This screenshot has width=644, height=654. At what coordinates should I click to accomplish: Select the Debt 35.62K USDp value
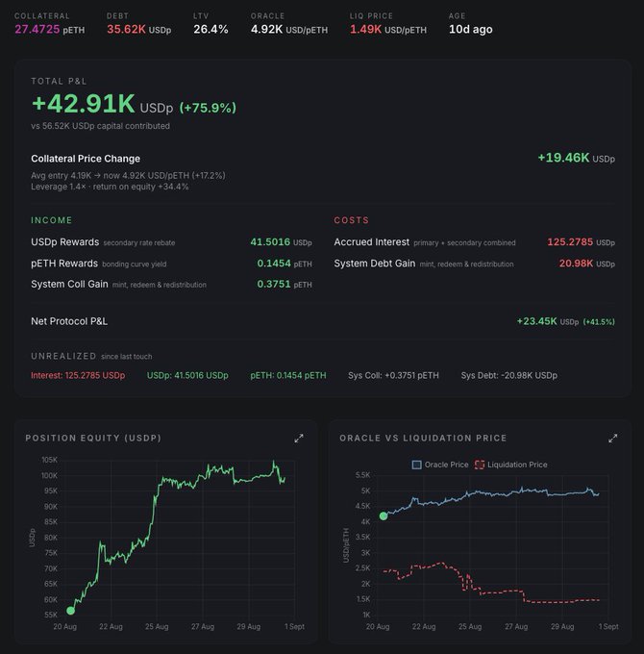(138, 30)
